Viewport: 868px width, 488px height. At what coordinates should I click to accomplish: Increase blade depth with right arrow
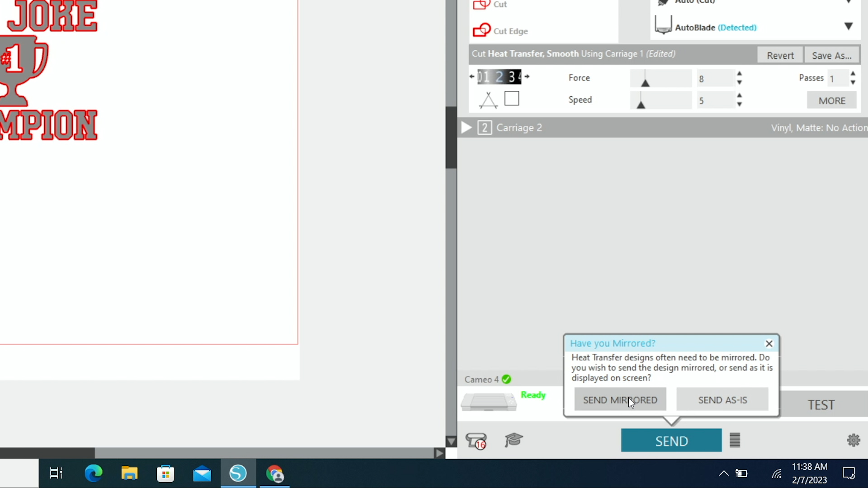pyautogui.click(x=527, y=76)
